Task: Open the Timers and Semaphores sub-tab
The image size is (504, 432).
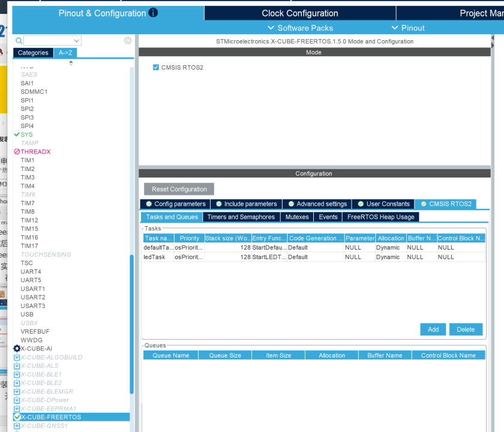Action: pos(241,217)
